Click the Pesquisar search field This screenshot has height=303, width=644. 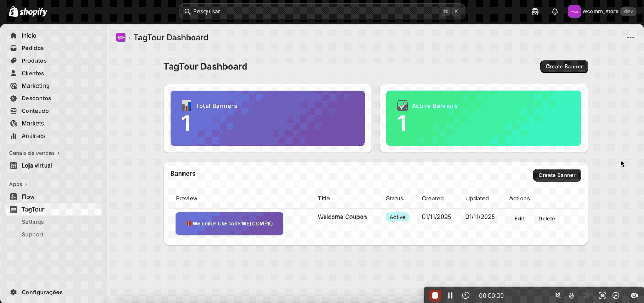322,11
